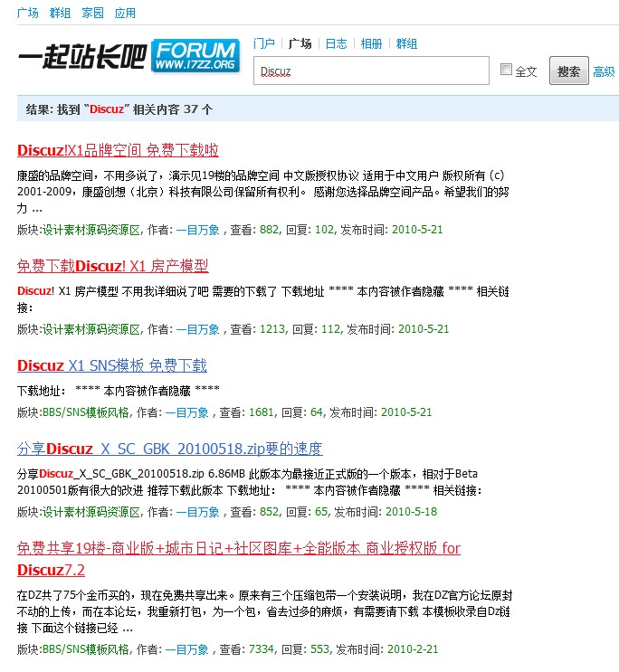Open author 一目万象 of SNS模板 result
This screenshot has width=619, height=672.
point(186,412)
